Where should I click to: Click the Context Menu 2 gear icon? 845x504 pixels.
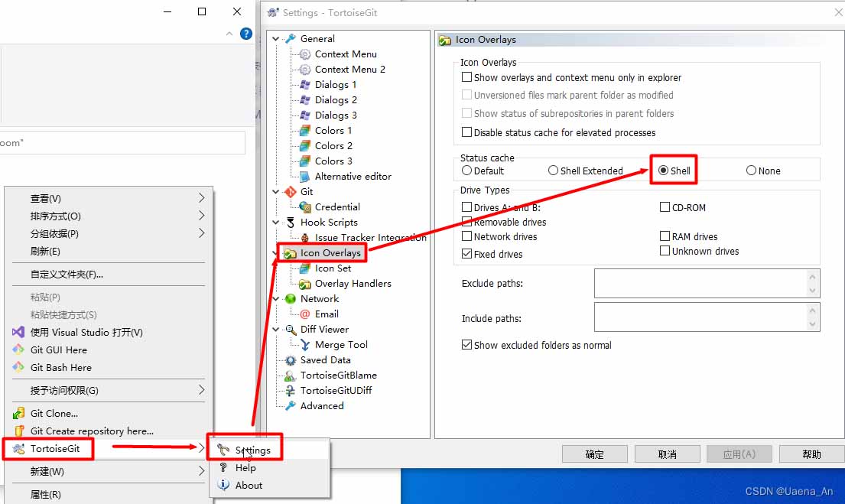click(305, 70)
